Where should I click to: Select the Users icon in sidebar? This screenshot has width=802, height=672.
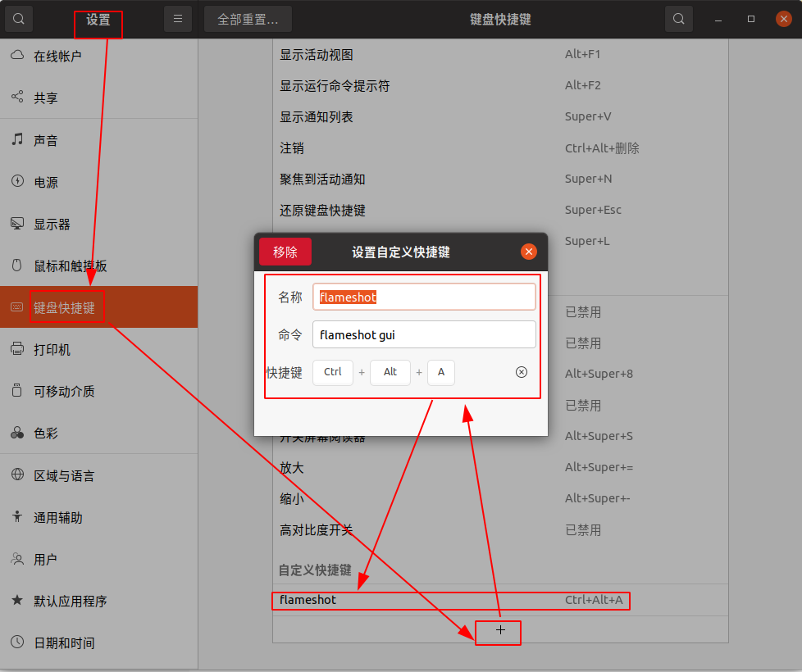coord(17,559)
